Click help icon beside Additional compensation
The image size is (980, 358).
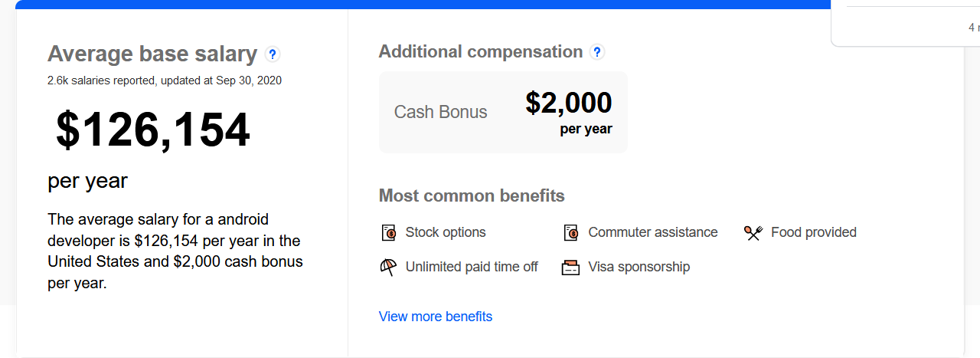coord(597,52)
